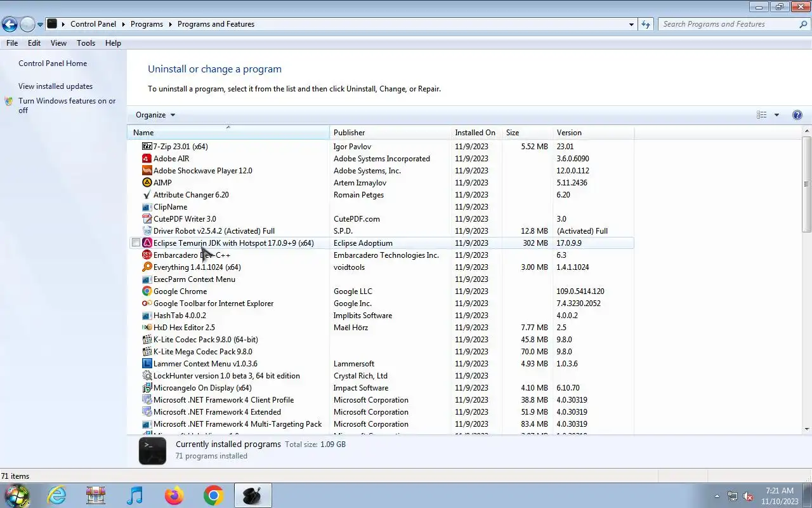Screen dimensions: 812x508
Task: Click the Windows Start button
Action: [17, 495]
